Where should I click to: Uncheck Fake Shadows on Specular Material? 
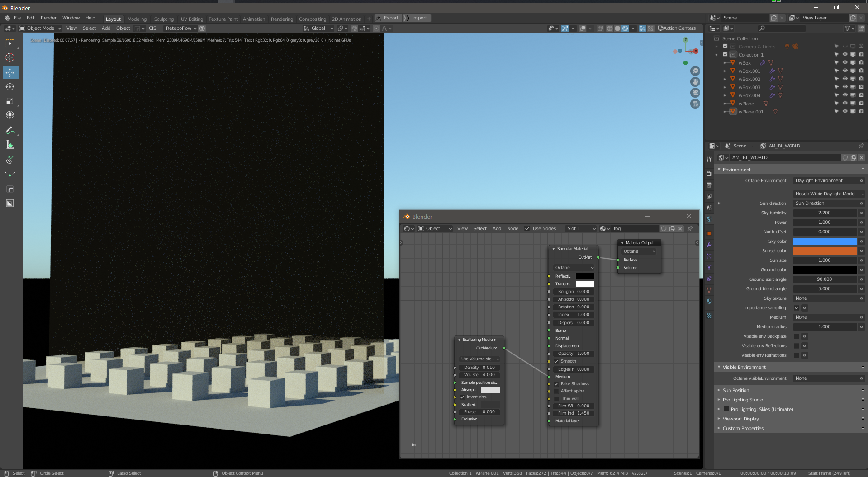(556, 384)
